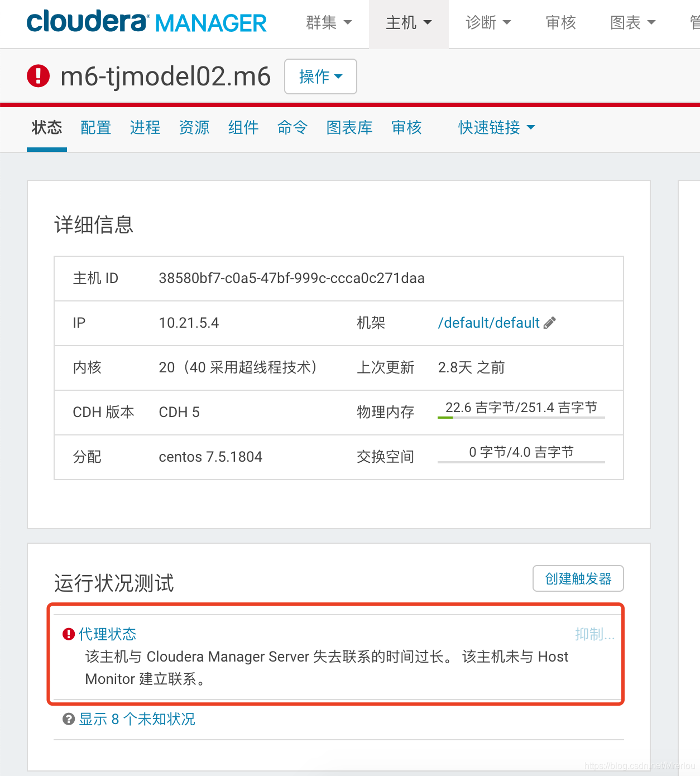The image size is (700, 776).
Task: Open the 图表库 tab
Action: 349,128
